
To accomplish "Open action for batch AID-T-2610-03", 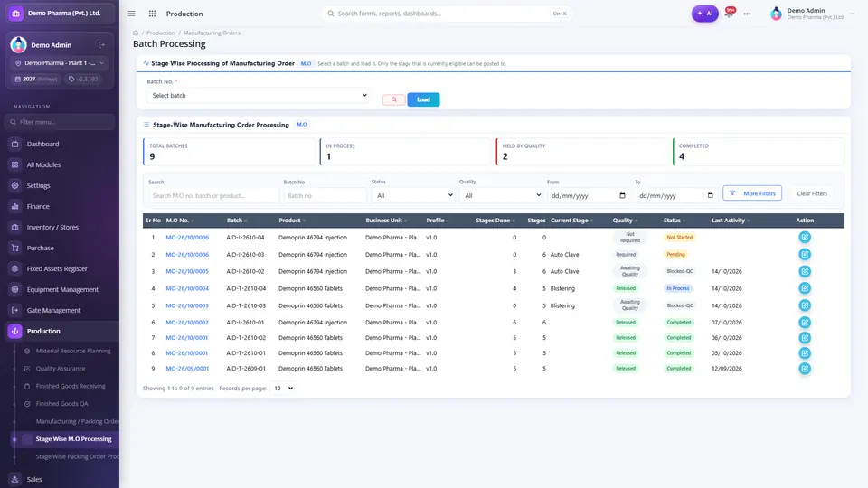I will pos(805,305).
